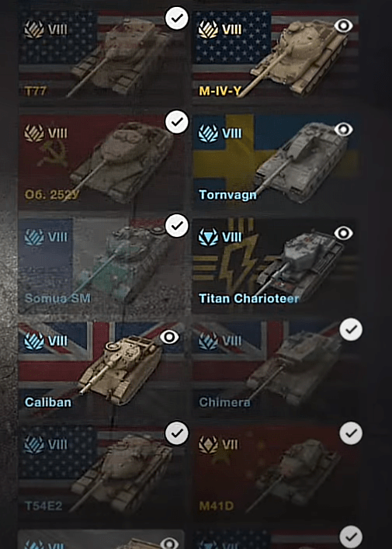Viewport: 392px width, 549px height.
Task: Select the M-IV-Y tank name label
Action: [x=220, y=91]
